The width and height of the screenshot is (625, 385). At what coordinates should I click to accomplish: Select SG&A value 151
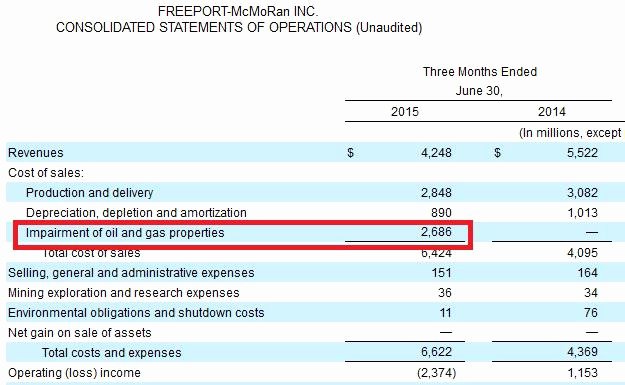pyautogui.click(x=441, y=273)
